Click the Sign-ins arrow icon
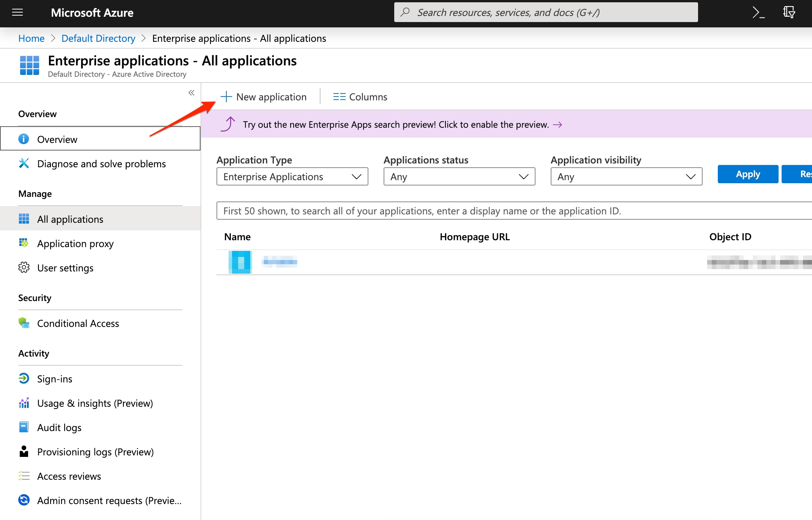Viewport: 812px width, 520px height. (24, 379)
